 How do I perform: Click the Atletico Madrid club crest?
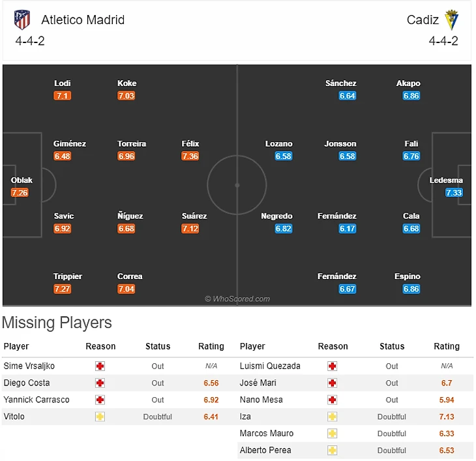pos(22,20)
